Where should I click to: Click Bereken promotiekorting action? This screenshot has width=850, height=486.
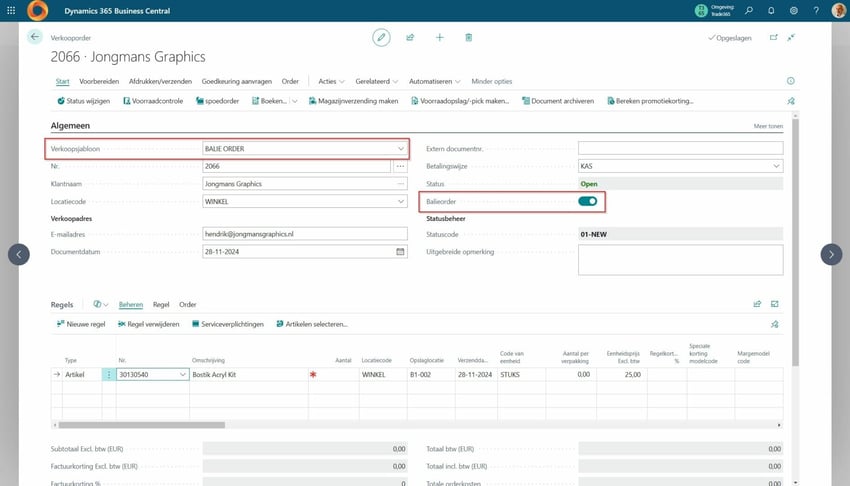[x=650, y=101]
